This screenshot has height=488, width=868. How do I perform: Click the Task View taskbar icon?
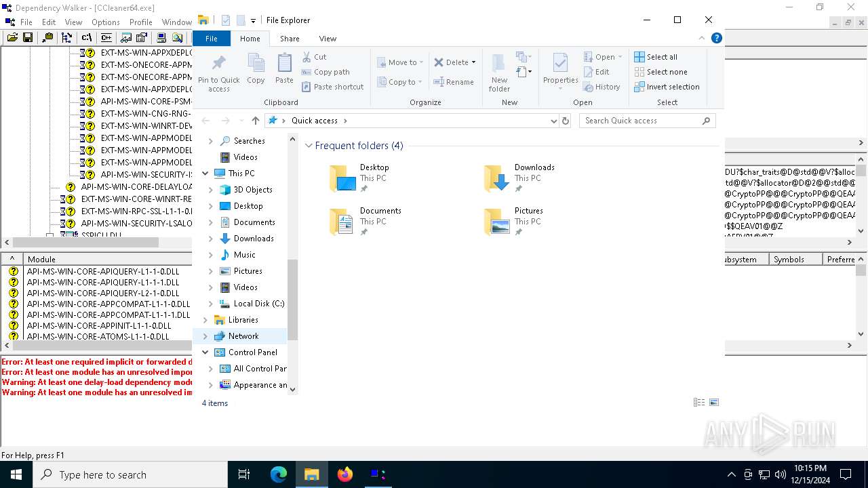pos(244,474)
